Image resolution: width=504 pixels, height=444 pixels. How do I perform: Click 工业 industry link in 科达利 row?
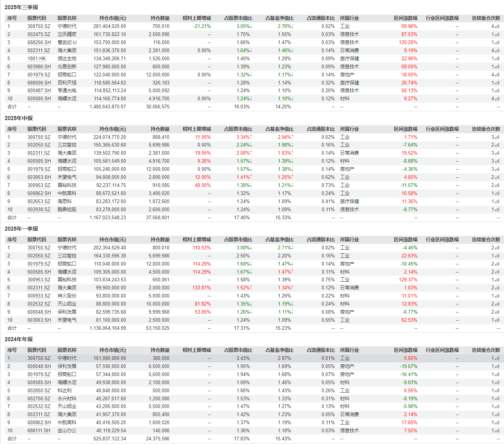345,391
